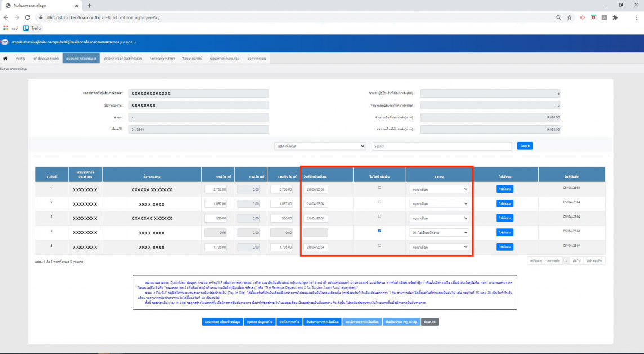Click the red arrow extension icon
The height and width of the screenshot is (354, 644).
583,17
